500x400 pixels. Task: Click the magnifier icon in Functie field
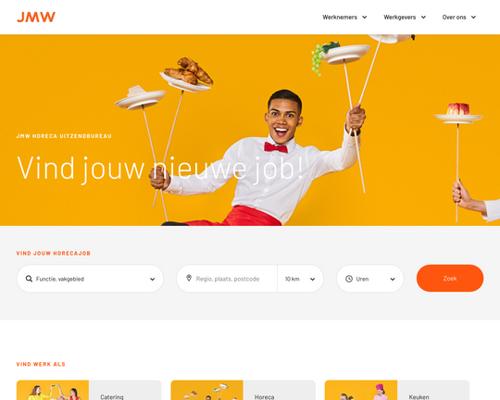tap(29, 279)
